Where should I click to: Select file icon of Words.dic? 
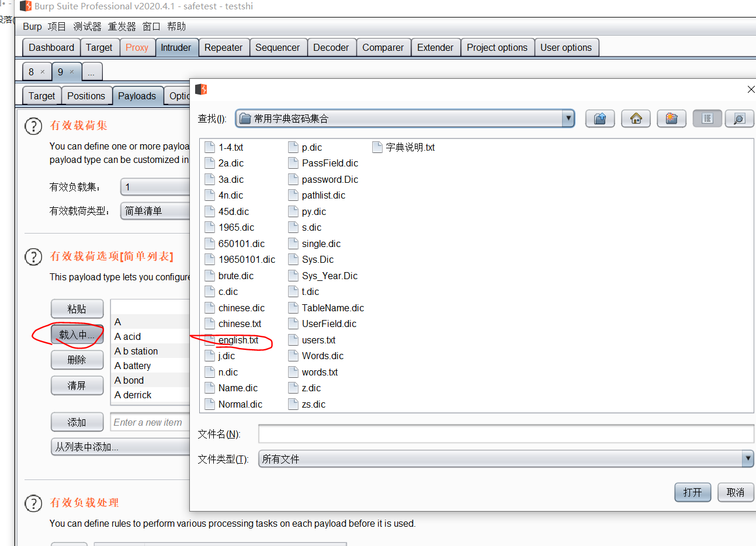point(293,356)
